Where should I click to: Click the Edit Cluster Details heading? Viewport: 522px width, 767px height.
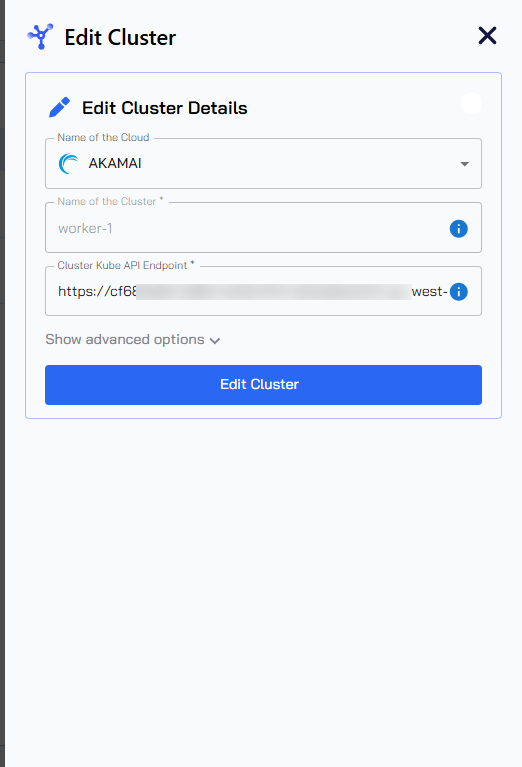click(165, 108)
